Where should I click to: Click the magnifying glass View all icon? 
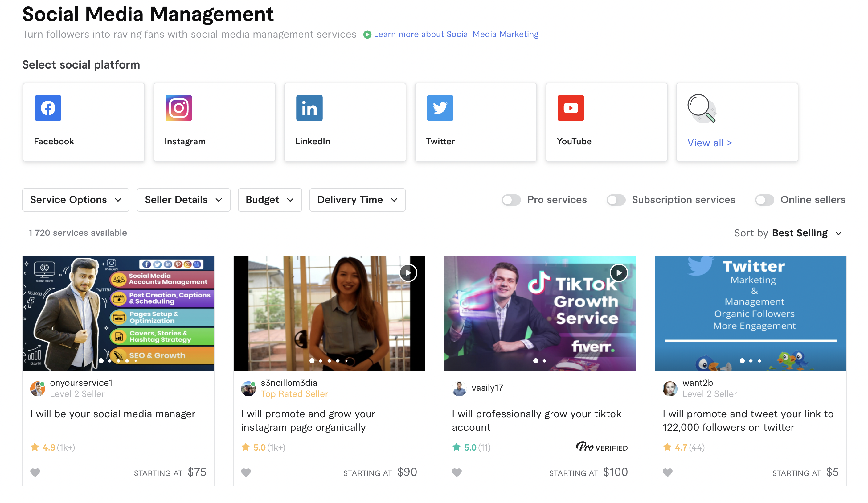[701, 109]
